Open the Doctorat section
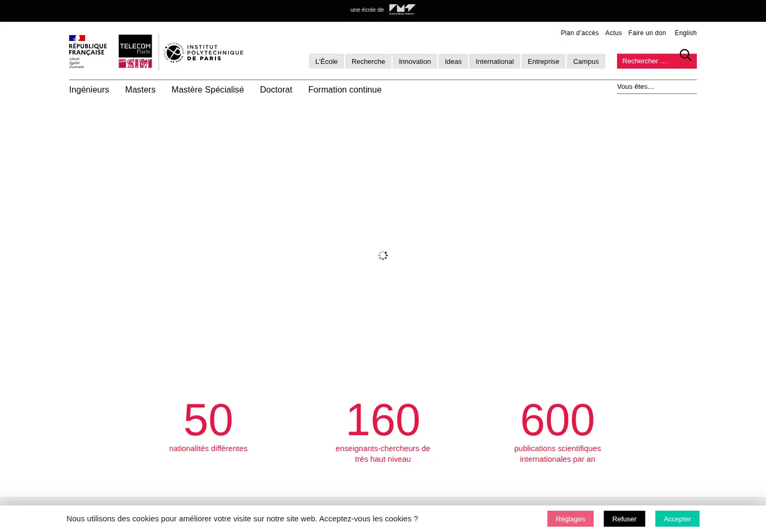 pyautogui.click(x=276, y=90)
